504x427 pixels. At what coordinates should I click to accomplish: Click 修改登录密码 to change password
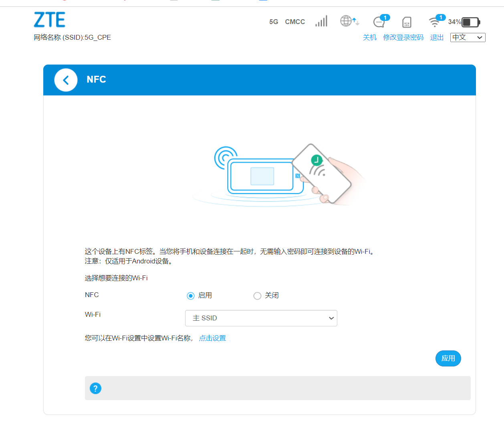[x=403, y=37]
